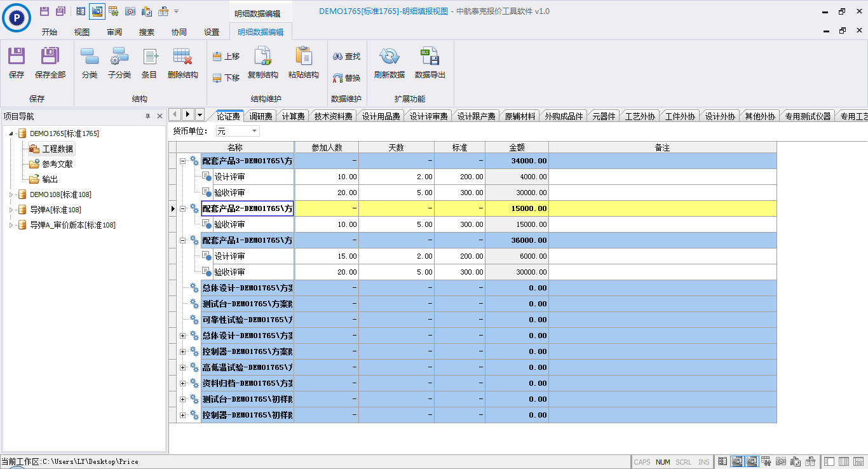
Task: Add a 条目 entry item
Action: (x=149, y=63)
